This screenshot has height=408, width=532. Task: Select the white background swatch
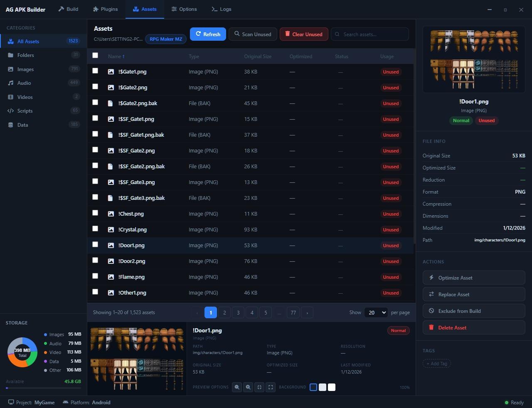[x=332, y=387]
